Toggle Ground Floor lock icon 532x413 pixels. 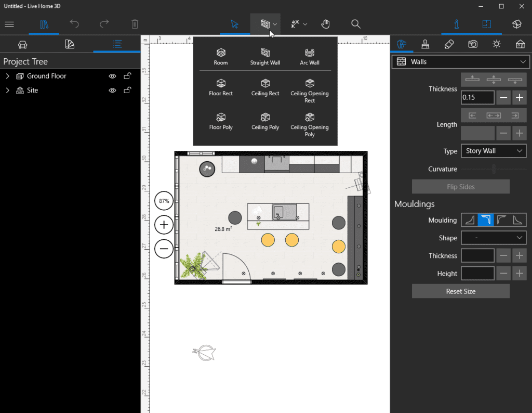(127, 76)
